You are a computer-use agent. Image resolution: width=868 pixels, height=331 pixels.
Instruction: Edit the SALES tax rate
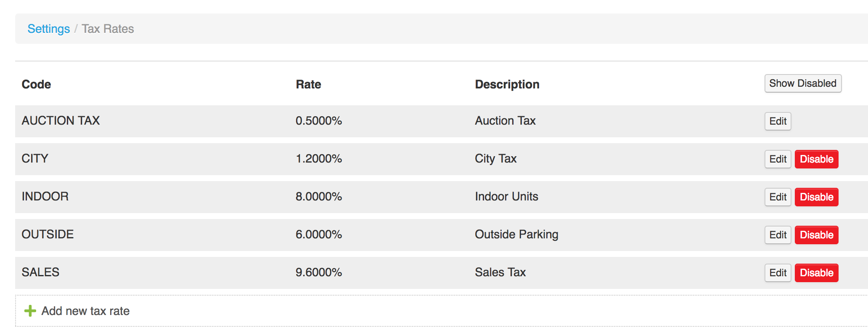(x=777, y=272)
